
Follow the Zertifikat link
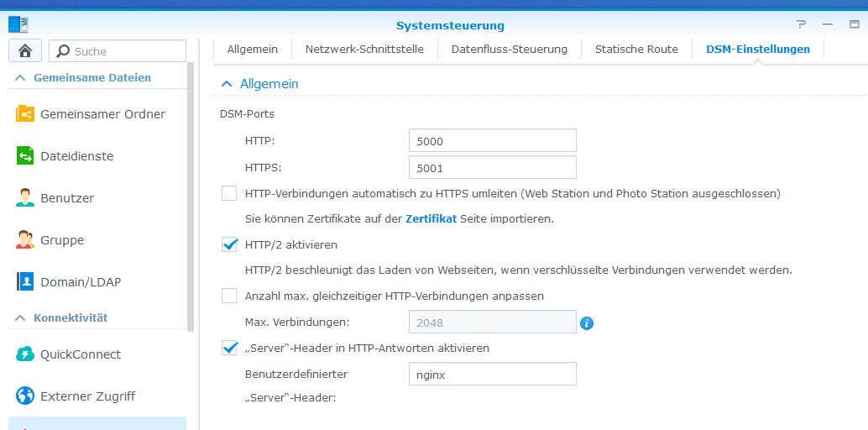[431, 218]
